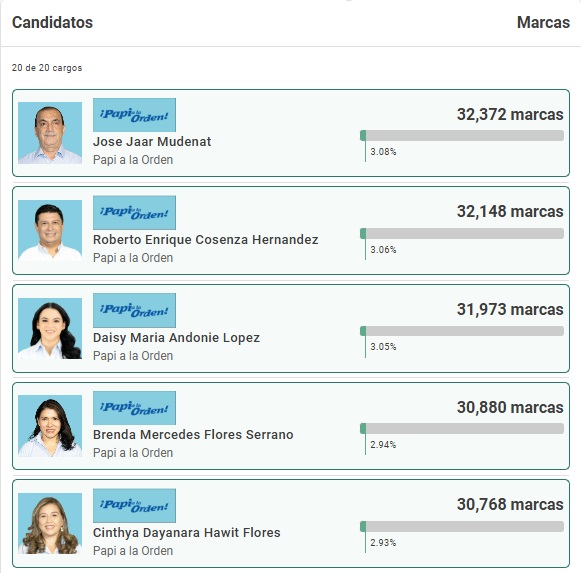Click party logo above Cinthya Dayanara Hawit Flores
581x573 pixels.
click(134, 506)
